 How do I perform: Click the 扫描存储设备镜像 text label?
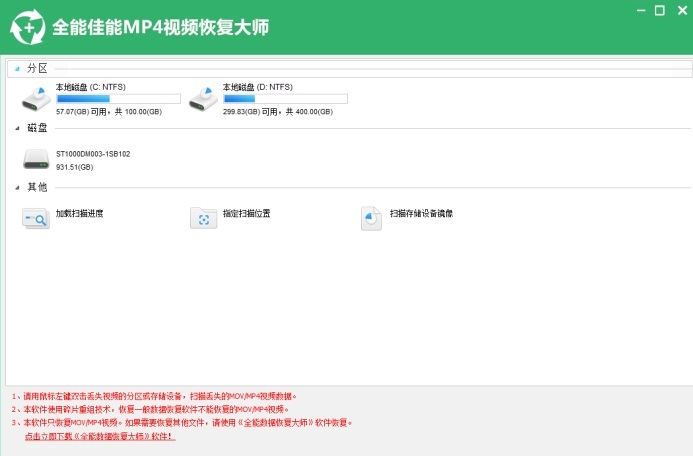(421, 213)
